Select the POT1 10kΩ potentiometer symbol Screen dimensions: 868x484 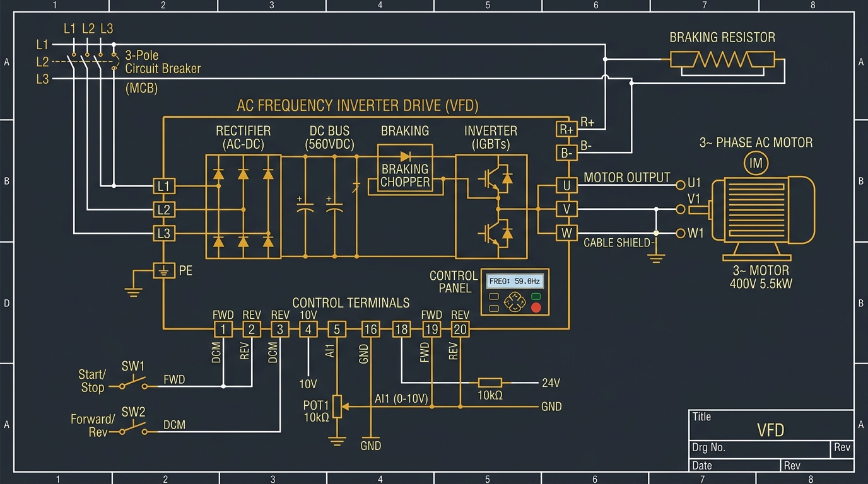click(x=337, y=406)
